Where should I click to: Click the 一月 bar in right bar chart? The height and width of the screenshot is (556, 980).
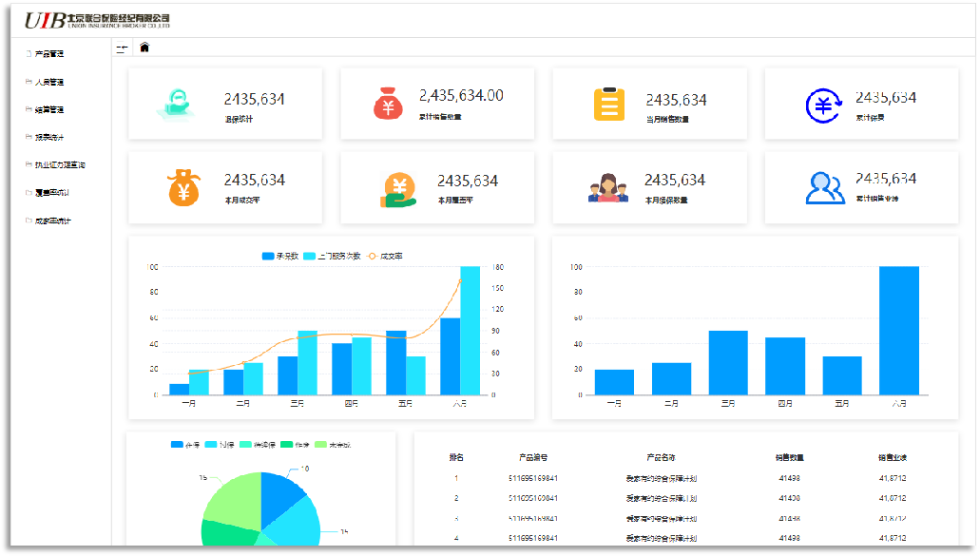(x=614, y=382)
